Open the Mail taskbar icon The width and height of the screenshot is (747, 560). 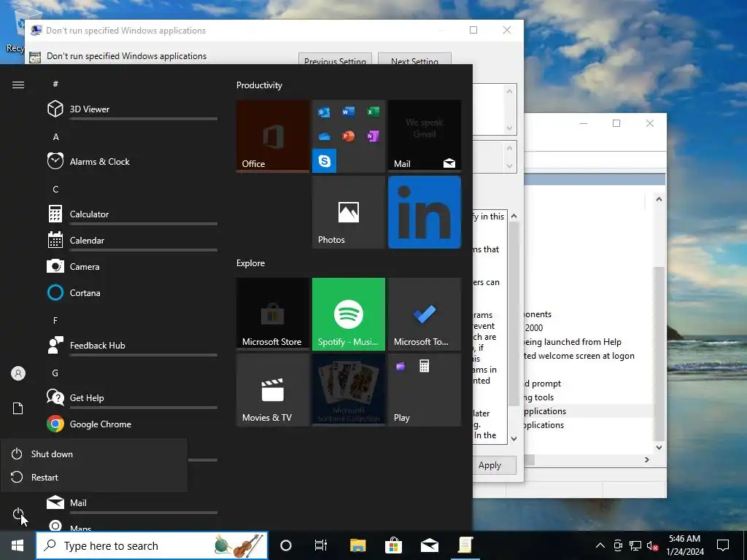[x=429, y=545]
